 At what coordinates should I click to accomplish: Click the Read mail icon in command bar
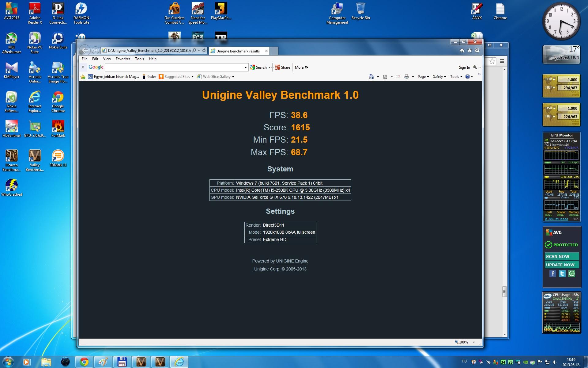(x=398, y=77)
